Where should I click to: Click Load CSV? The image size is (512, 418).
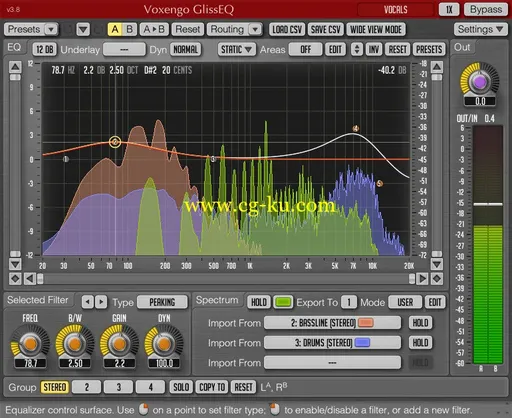pyautogui.click(x=287, y=29)
